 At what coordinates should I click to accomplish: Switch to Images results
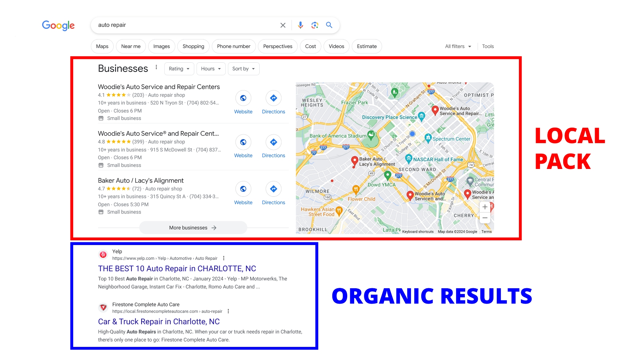[x=162, y=46]
